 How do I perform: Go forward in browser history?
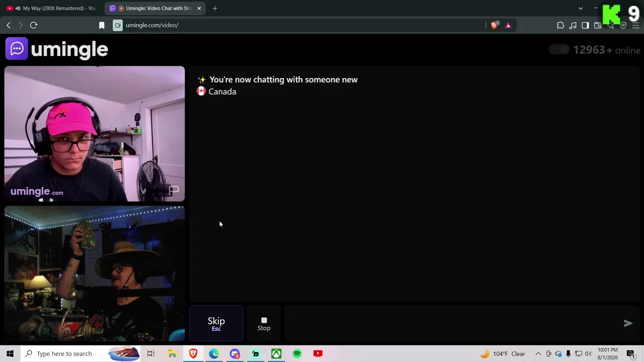tap(21, 25)
